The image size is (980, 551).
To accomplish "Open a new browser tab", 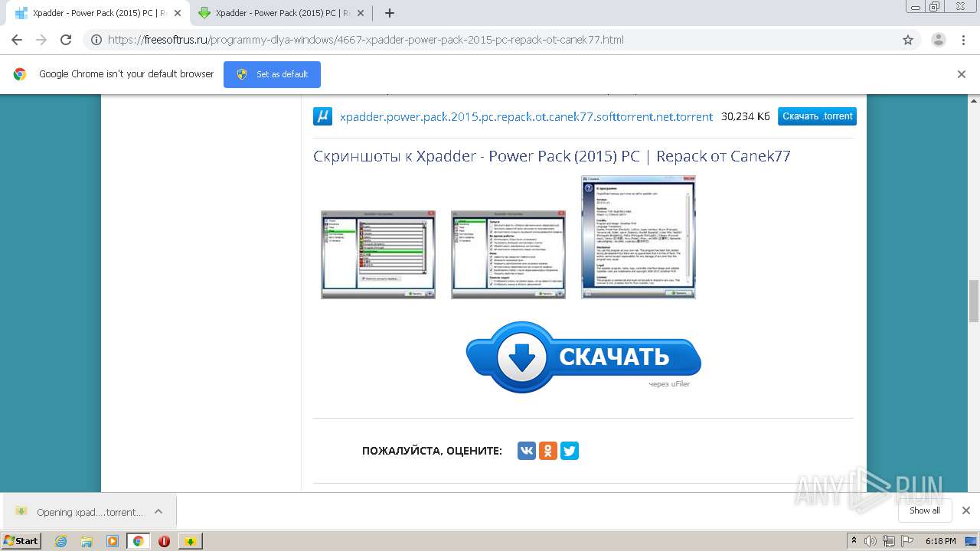I will pyautogui.click(x=390, y=13).
